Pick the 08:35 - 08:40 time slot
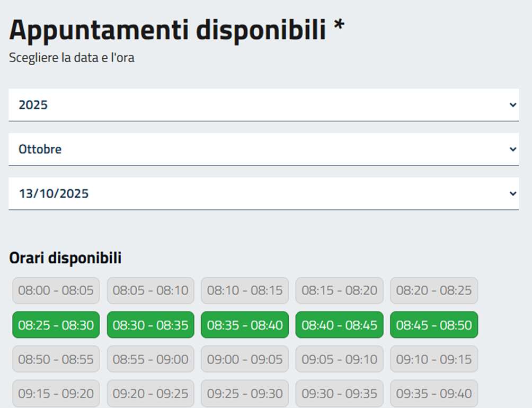Image resolution: width=532 pixels, height=408 pixels. 245,325
